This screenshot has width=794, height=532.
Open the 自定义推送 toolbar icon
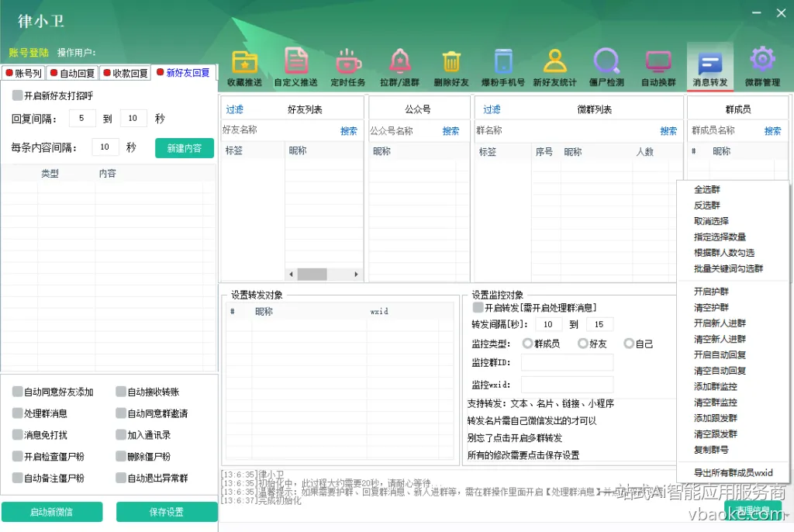coord(295,68)
